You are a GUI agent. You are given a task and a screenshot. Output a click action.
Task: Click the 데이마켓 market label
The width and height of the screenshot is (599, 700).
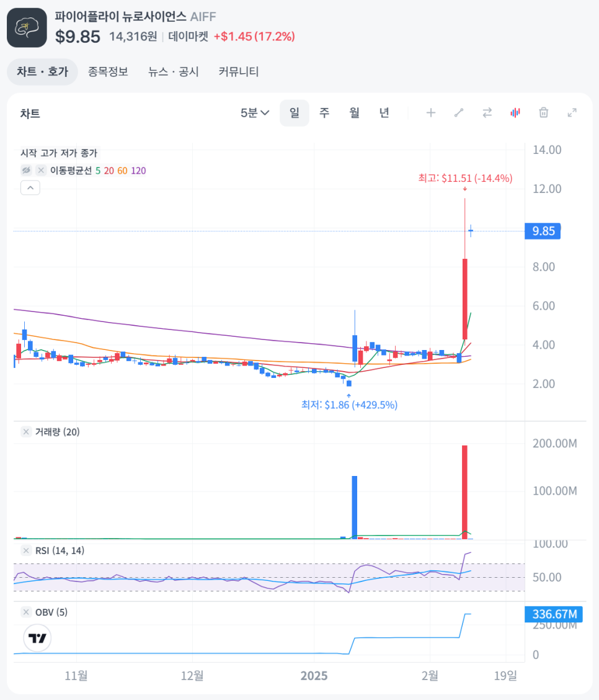point(189,37)
